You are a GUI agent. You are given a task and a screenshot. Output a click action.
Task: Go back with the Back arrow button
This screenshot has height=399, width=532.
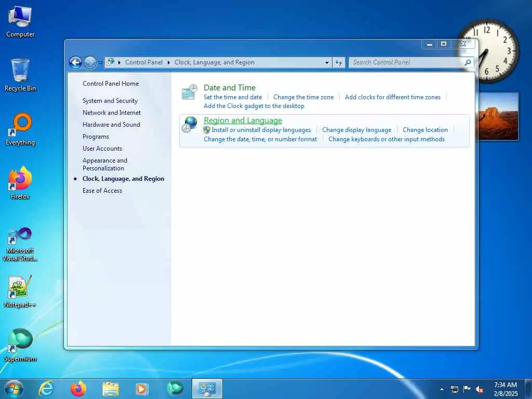point(75,62)
